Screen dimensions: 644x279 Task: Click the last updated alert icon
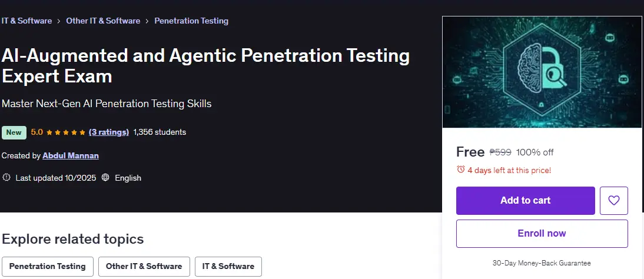[x=6, y=178]
